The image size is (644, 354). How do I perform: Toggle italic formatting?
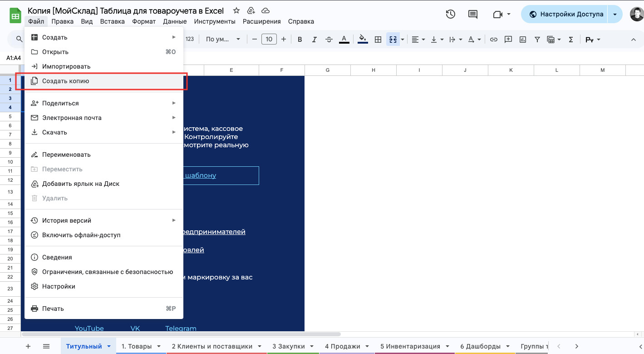point(314,40)
